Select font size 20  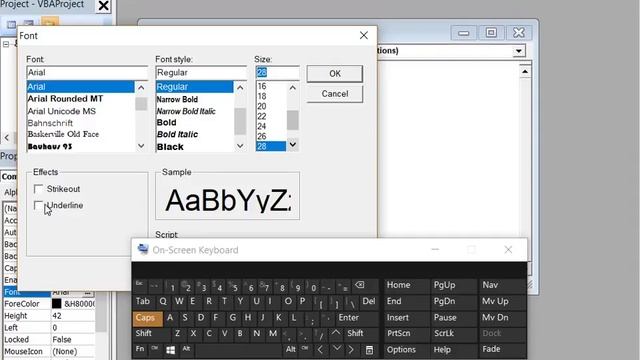tap(262, 106)
